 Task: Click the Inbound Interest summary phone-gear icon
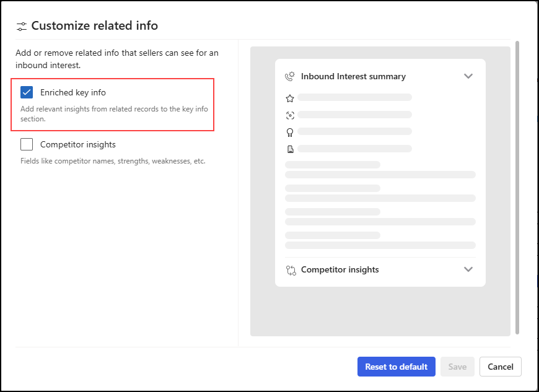coord(290,76)
